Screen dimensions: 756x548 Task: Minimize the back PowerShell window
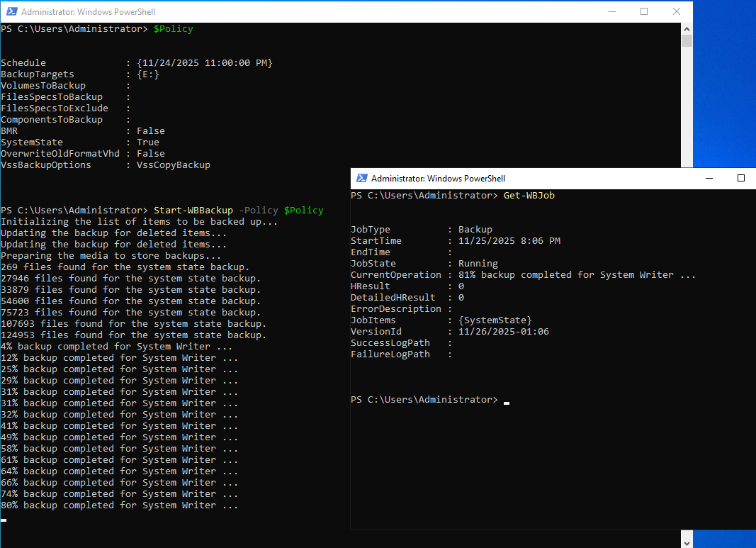point(612,11)
